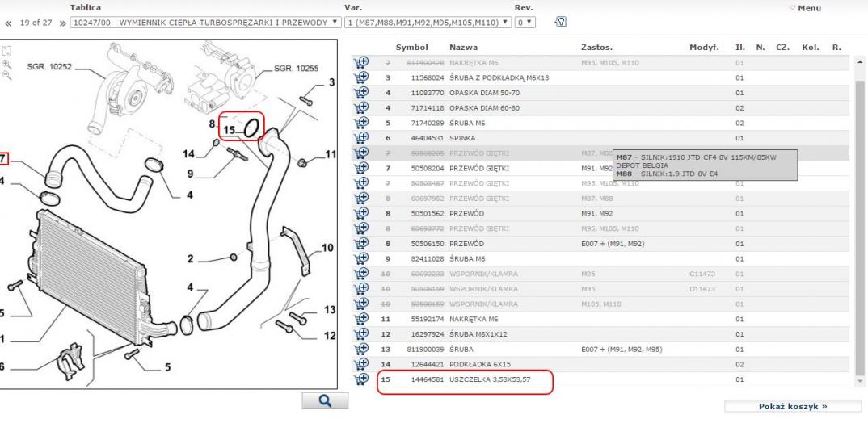Add ŚRUBA M6X1X12 to cart
The width and height of the screenshot is (868, 423).
click(361, 334)
